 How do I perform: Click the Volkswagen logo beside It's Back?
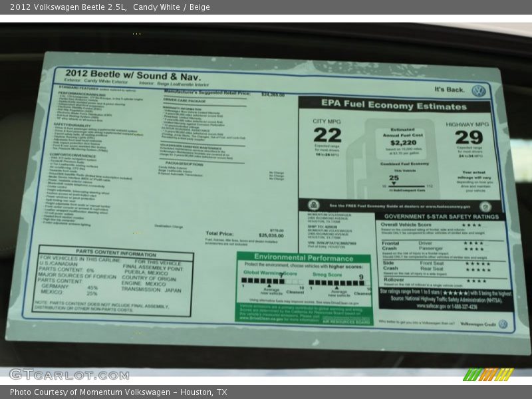[478, 91]
